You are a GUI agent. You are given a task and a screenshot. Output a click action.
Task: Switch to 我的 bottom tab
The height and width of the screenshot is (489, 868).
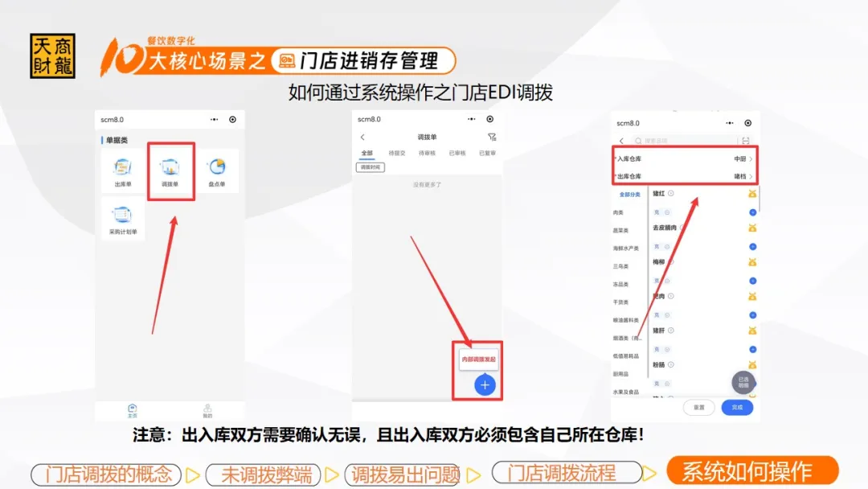click(207, 410)
